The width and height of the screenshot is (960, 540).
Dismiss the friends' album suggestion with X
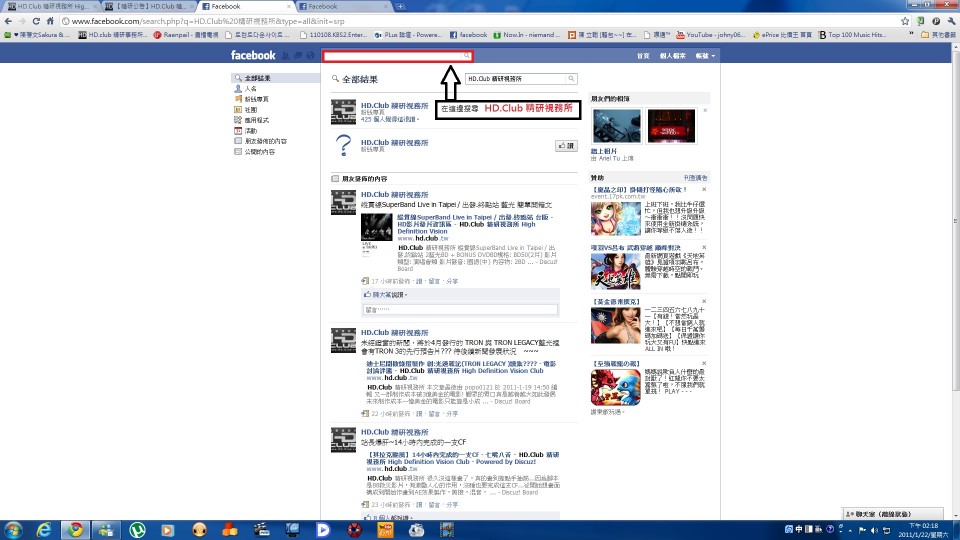point(705,111)
